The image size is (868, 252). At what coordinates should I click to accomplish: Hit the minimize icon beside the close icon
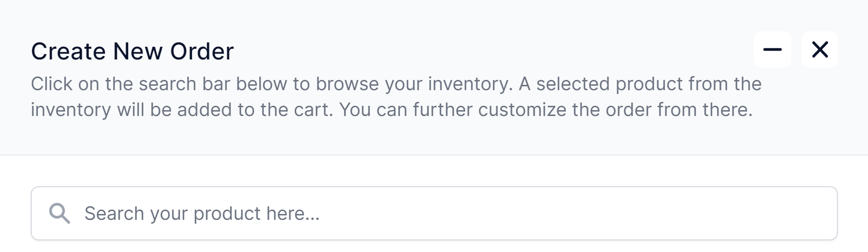772,50
